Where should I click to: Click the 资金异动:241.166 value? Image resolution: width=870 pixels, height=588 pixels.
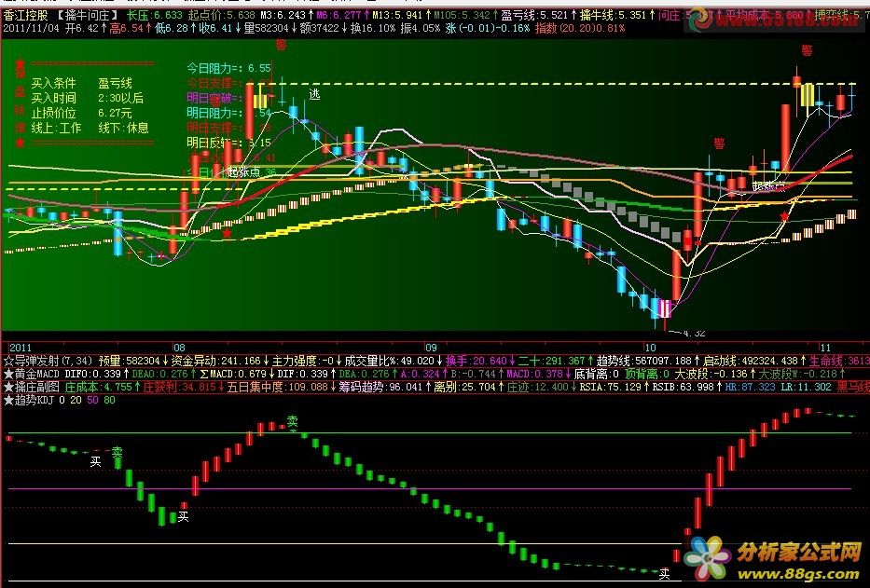(215, 362)
